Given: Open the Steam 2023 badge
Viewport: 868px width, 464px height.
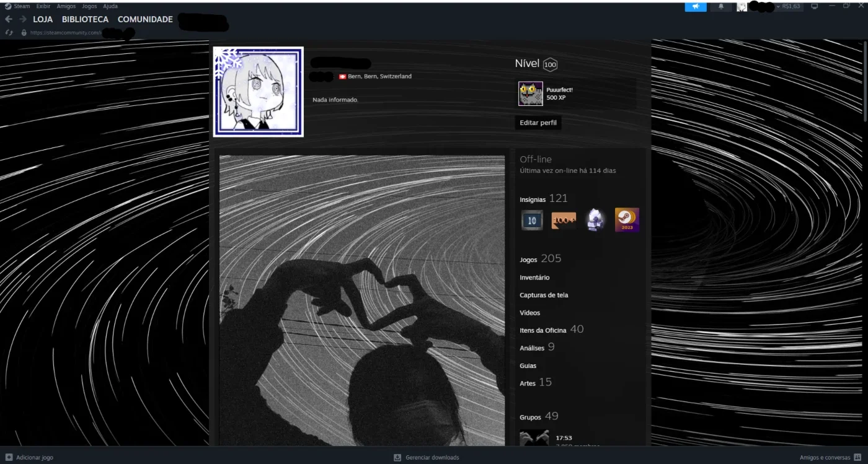Looking at the screenshot, I should click(627, 220).
